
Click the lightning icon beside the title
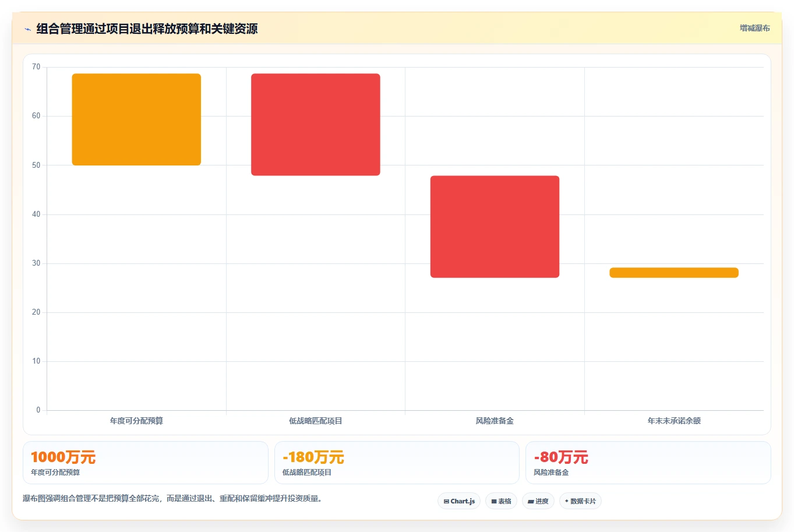point(27,29)
